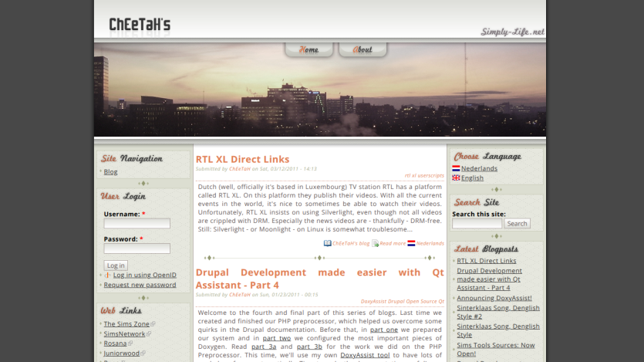Open the Blog navigation link

[x=110, y=172]
